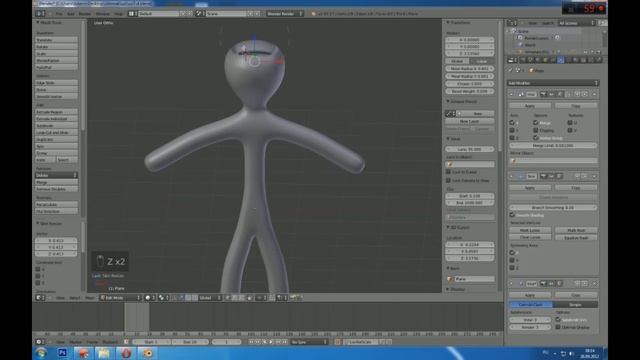Enable Lock Camera to View checkbox

[x=448, y=180]
